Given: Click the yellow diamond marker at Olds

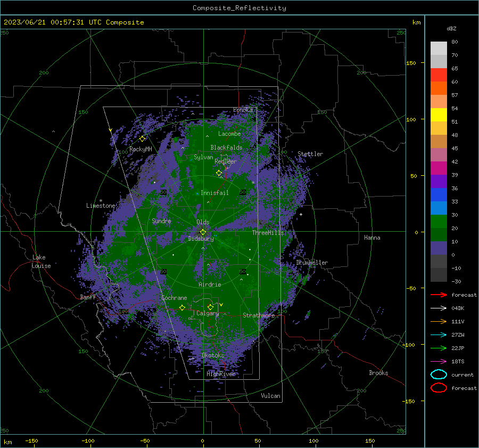Looking at the screenshot, I should click(203, 232).
